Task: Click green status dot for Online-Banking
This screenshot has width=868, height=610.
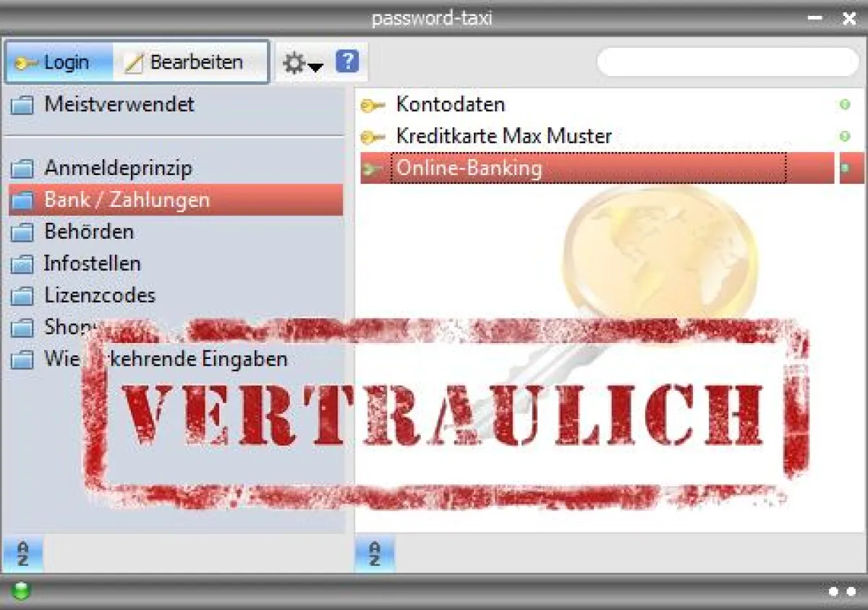Action: point(844,169)
